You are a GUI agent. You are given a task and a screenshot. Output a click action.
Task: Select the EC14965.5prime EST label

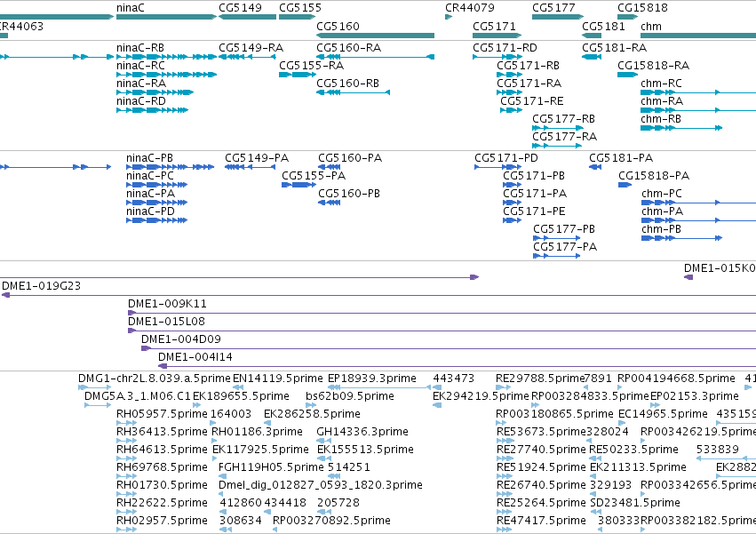click(663, 414)
